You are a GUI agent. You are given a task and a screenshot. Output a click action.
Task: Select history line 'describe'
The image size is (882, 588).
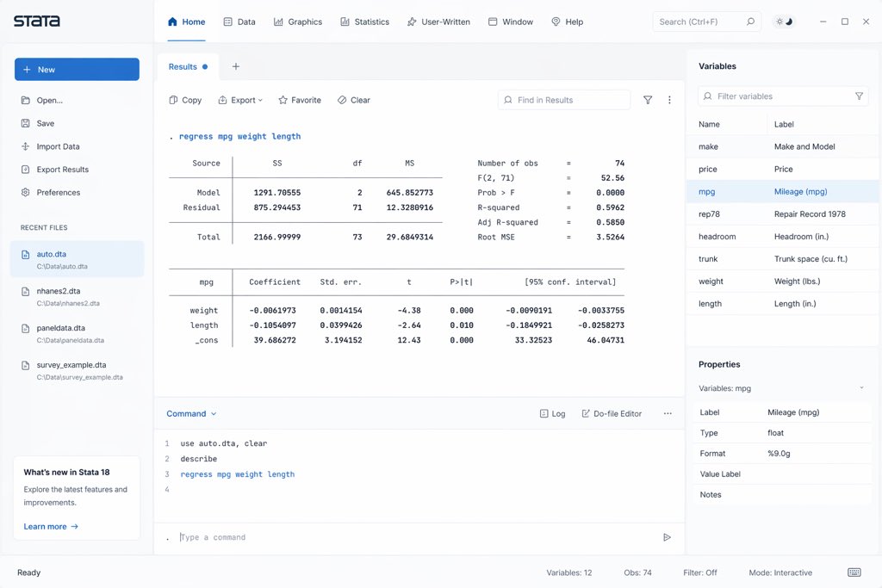pos(199,459)
